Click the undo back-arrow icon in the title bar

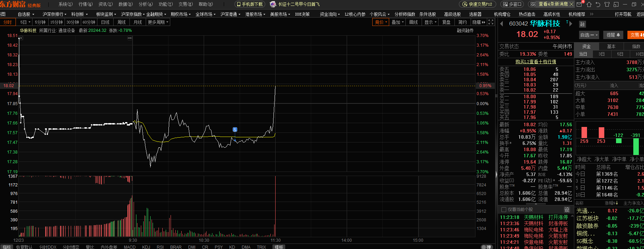tap(598, 4)
